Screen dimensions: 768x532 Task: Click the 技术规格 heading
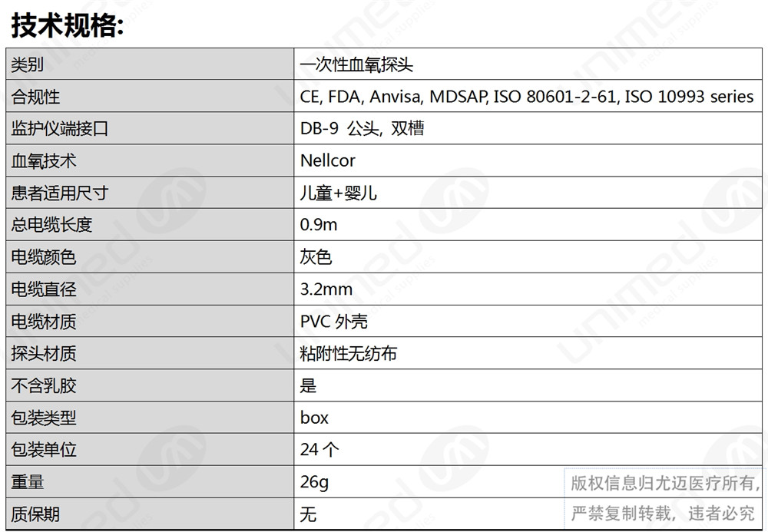[x=67, y=25]
